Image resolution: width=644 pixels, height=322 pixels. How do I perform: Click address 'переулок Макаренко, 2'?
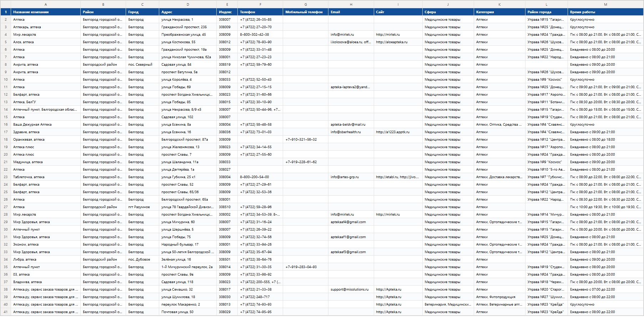pos(188,305)
